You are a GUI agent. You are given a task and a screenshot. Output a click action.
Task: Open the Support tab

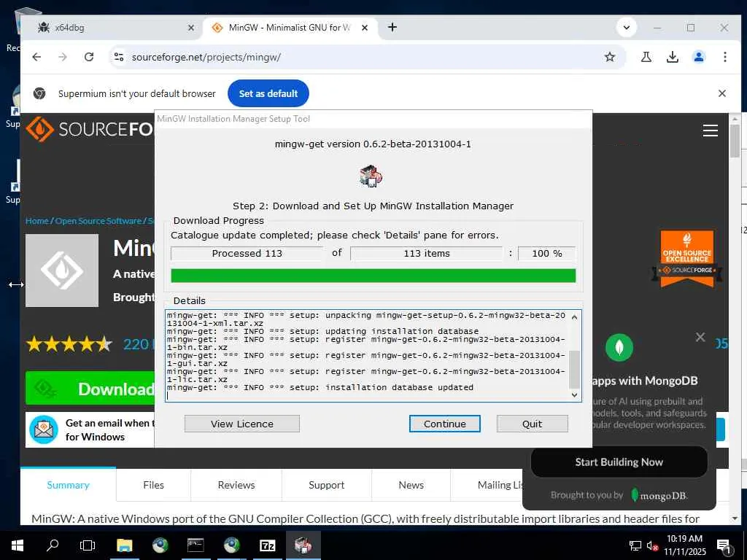click(x=326, y=485)
